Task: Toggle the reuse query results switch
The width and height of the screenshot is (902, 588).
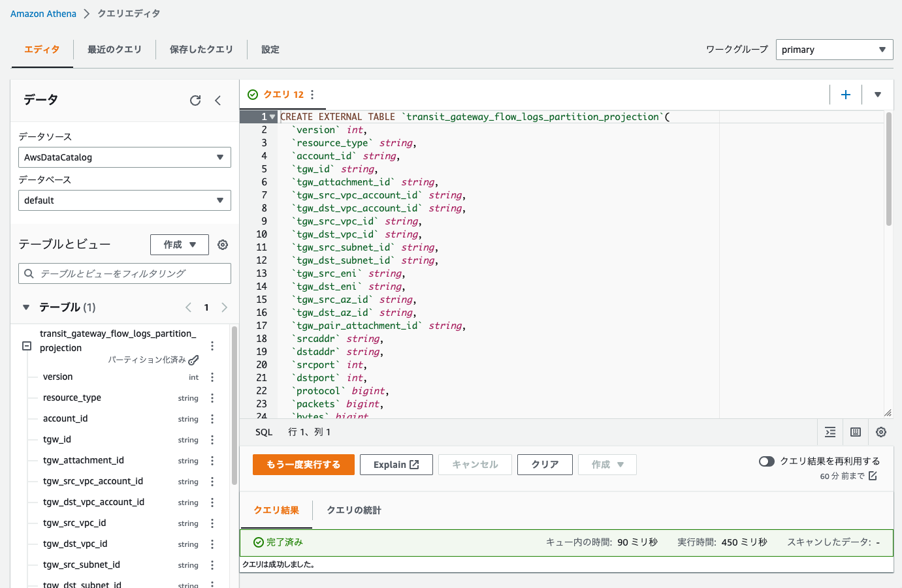Action: click(767, 461)
